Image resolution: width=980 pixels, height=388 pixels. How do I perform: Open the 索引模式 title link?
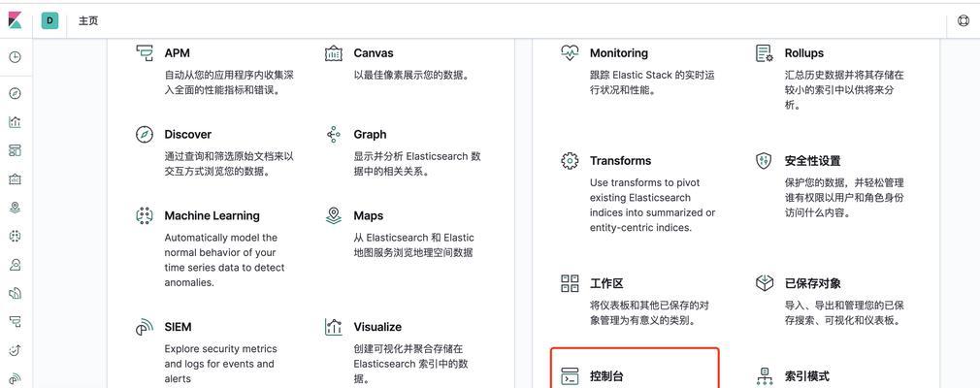807,376
